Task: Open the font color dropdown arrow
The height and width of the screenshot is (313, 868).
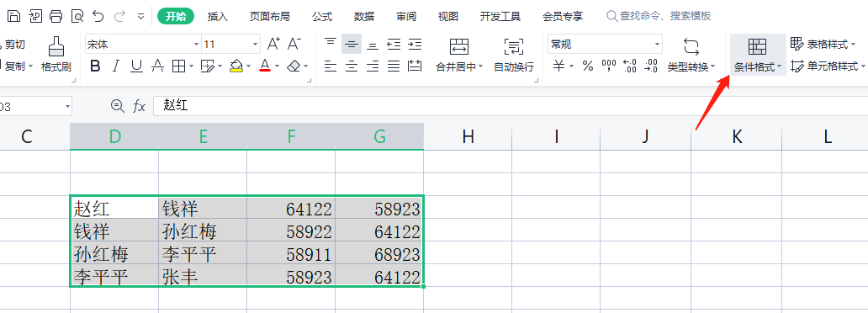Action: tap(277, 66)
